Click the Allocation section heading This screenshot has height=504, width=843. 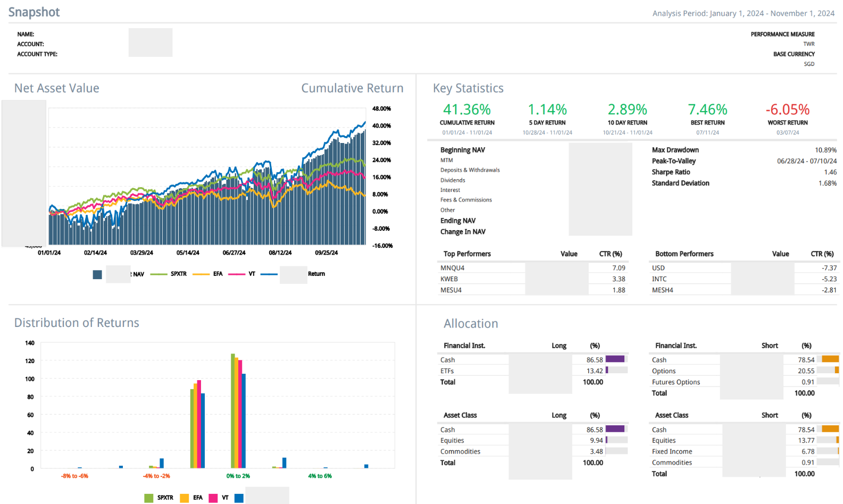[471, 324]
